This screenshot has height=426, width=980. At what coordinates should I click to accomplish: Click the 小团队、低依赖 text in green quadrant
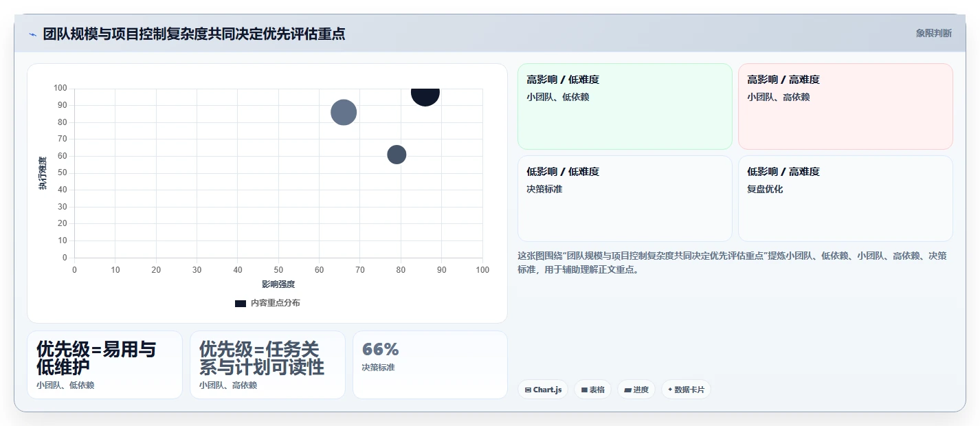tap(558, 97)
